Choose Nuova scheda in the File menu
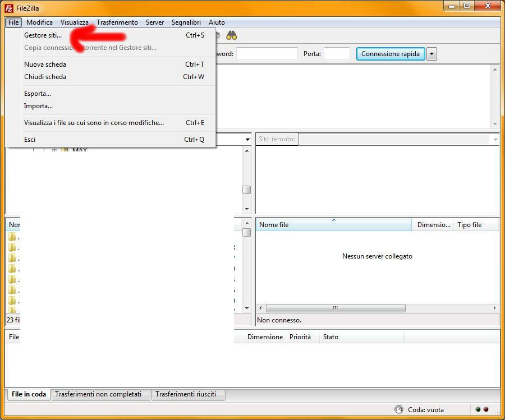The height and width of the screenshot is (420, 505). click(45, 64)
